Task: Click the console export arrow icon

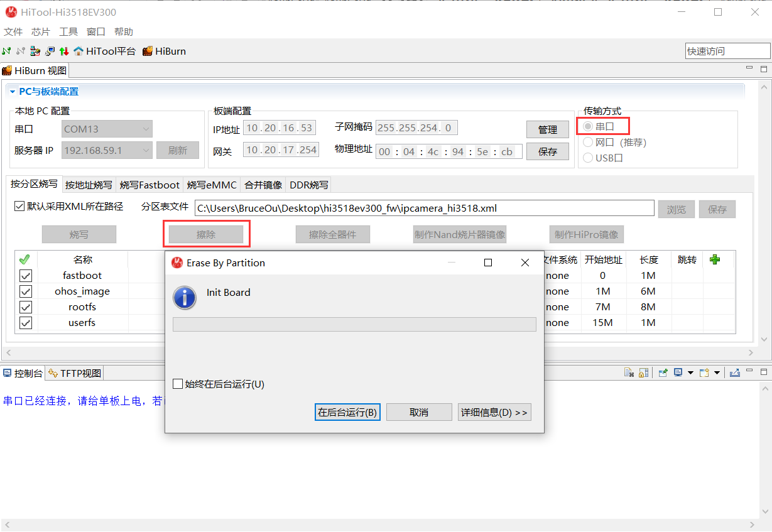Action: click(735, 372)
